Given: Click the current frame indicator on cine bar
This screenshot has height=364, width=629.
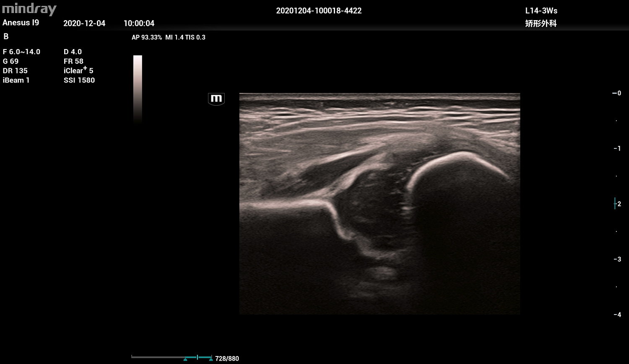Looking at the screenshot, I should pos(198,357).
